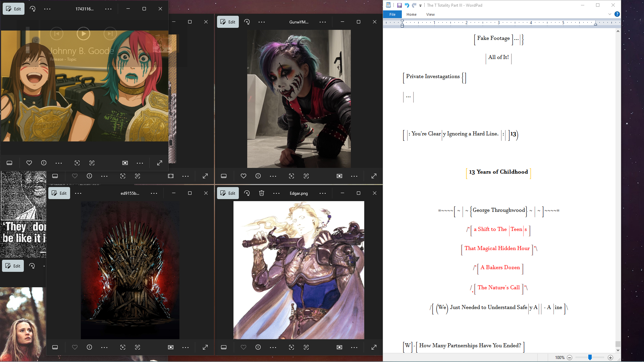This screenshot has height=362, width=644.
Task: Open the See more menu beside delete in Edgar.png
Action: (x=276, y=193)
